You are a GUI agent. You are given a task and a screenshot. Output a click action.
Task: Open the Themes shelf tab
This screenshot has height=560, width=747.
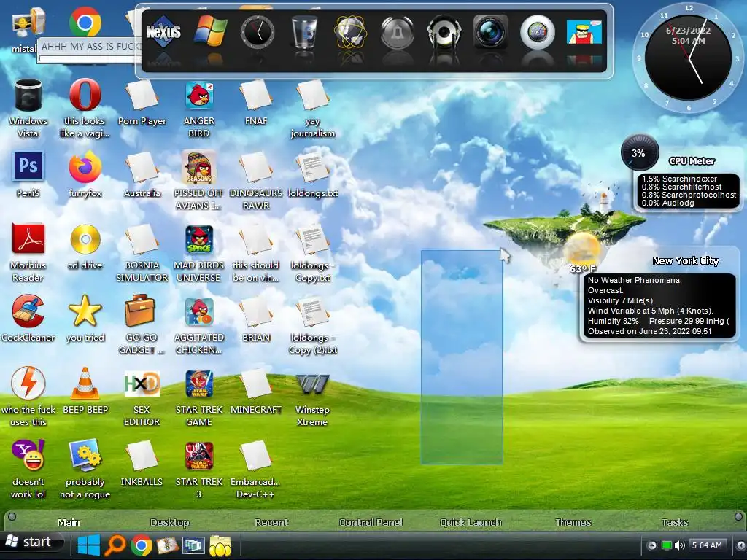[x=573, y=522]
